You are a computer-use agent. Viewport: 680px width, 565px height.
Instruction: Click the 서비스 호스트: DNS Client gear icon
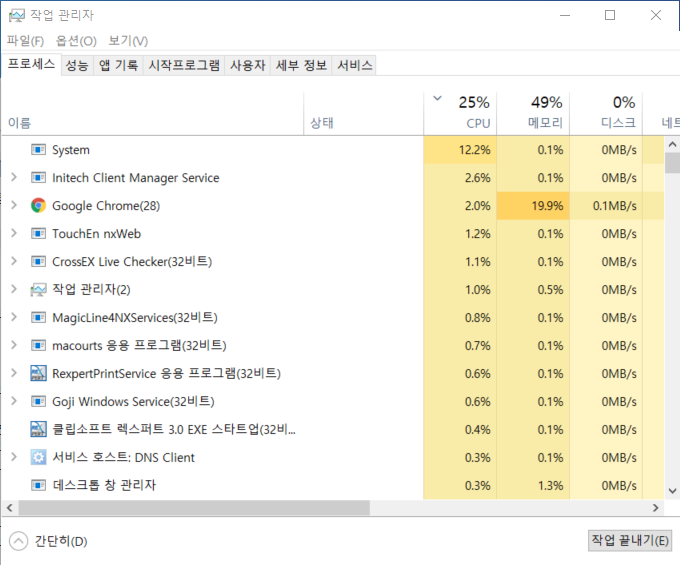(x=38, y=457)
